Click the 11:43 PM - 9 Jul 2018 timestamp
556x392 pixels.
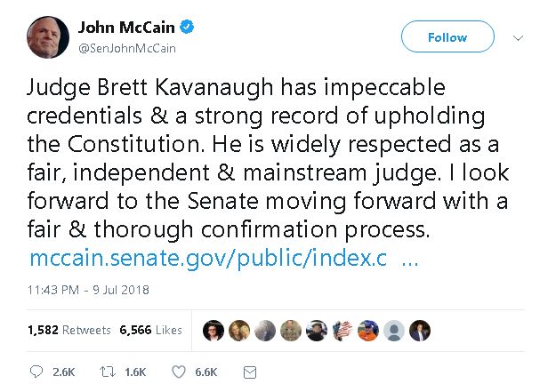pyautogui.click(x=88, y=290)
